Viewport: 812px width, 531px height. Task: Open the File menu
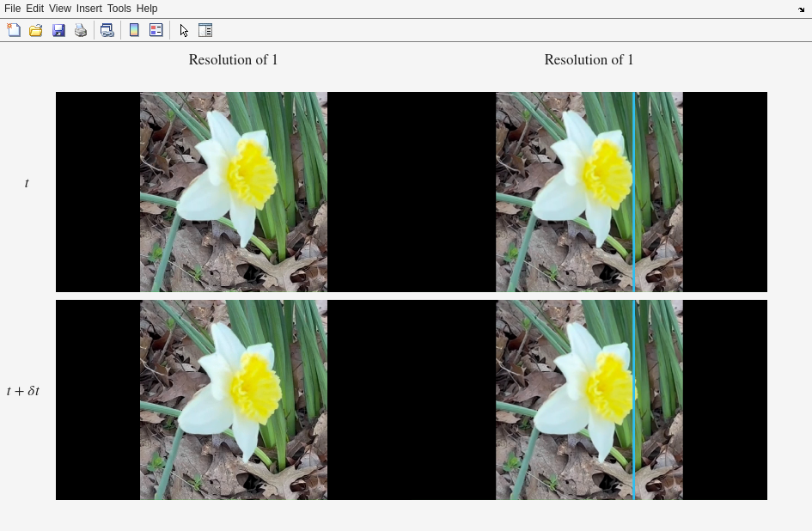tap(12, 9)
